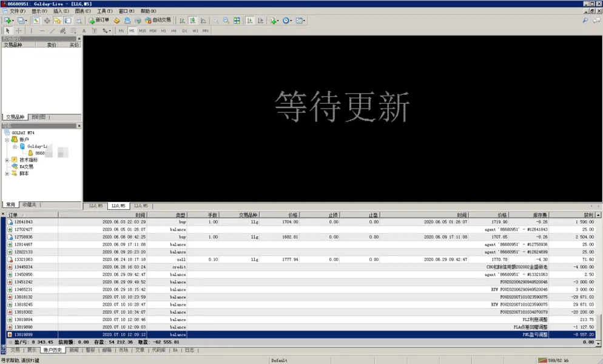Viewport: 603px width, 364px height.
Task: Switch to line chart icon
Action: pyautogui.click(x=203, y=21)
